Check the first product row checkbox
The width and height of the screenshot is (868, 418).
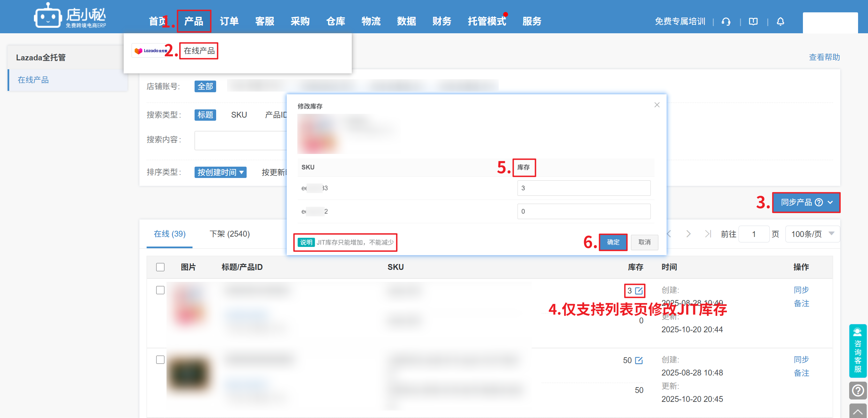coord(160,290)
